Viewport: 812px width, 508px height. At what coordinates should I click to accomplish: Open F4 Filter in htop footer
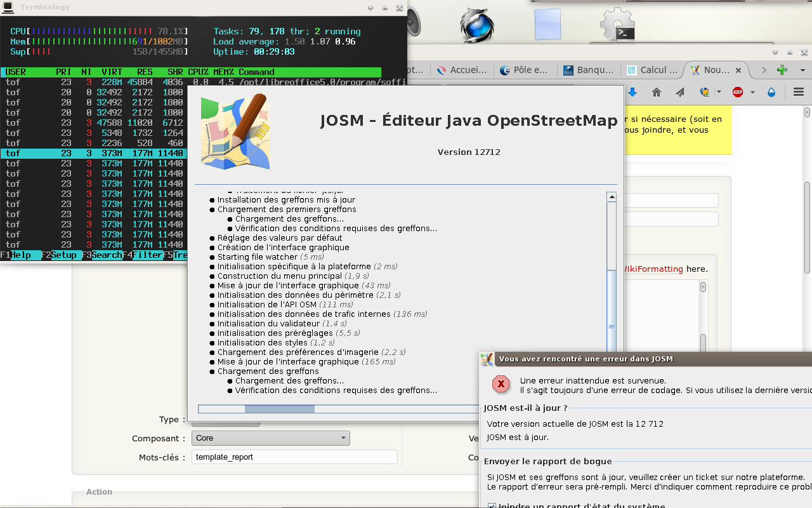coord(143,255)
